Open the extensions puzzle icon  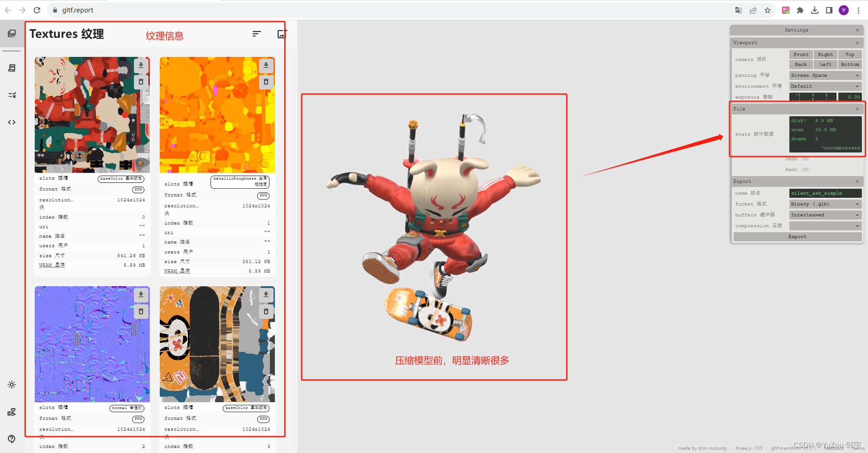click(x=800, y=10)
